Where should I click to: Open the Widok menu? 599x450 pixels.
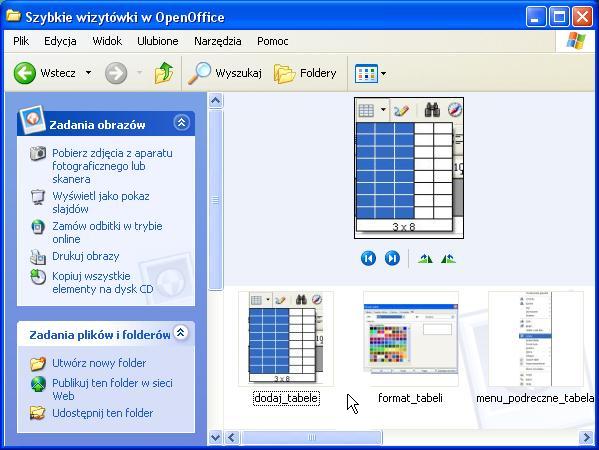(107, 41)
